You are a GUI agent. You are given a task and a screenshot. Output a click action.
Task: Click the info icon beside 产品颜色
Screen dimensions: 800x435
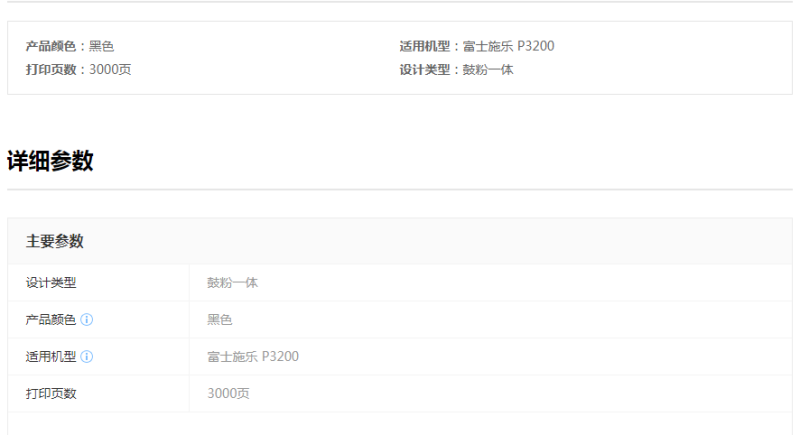[x=87, y=320]
